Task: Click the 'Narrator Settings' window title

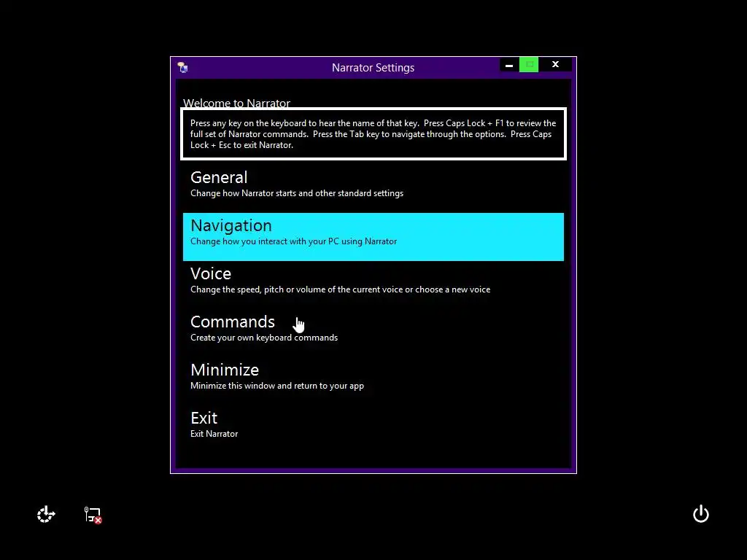Action: 373,68
